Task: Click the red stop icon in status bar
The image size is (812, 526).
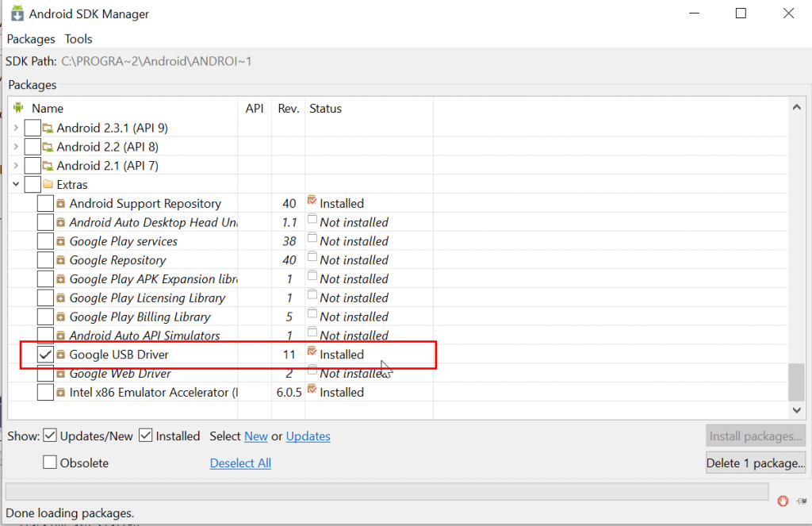Action: click(x=783, y=501)
